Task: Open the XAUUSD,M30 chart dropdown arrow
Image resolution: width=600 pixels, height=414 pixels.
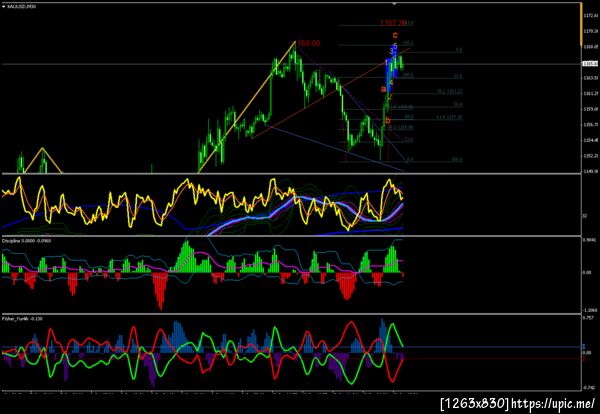Action: (4, 7)
